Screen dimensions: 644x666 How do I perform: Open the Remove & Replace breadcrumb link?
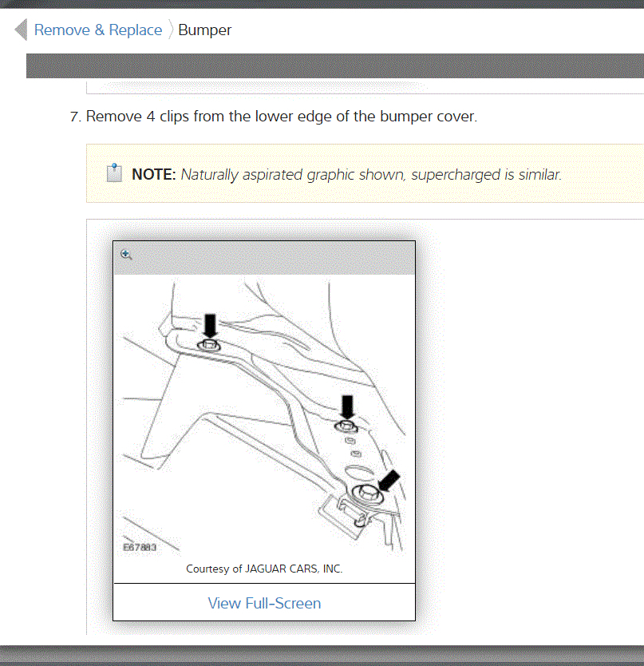pos(98,30)
